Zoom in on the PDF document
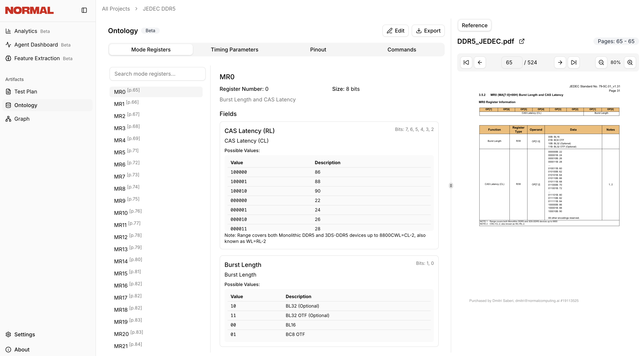The image size is (644, 356). 630,62
